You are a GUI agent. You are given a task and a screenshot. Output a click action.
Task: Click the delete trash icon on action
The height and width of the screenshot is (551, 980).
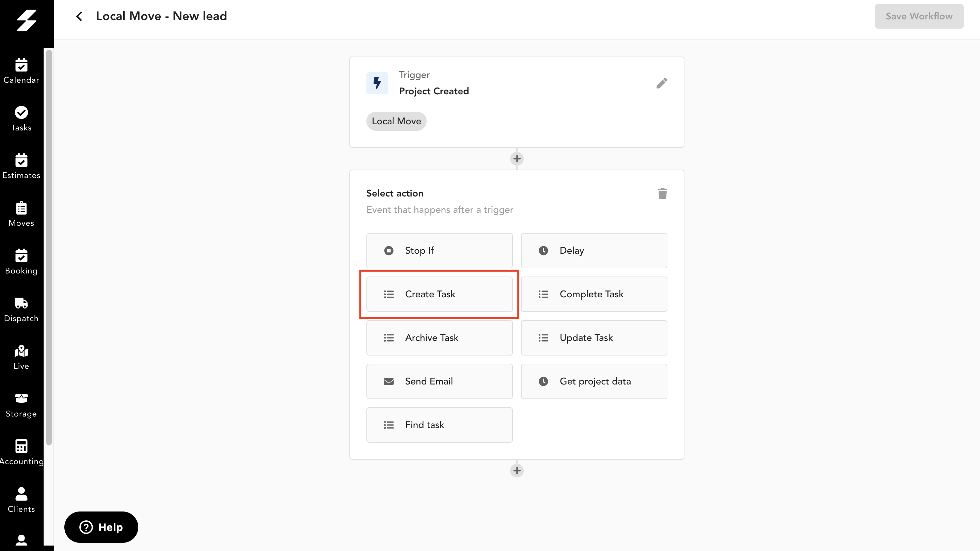pos(662,193)
